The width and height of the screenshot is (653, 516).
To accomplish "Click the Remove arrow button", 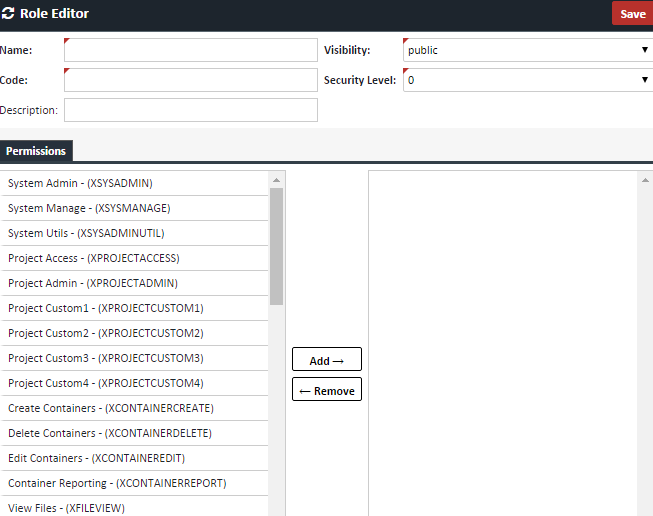I will tap(326, 390).
